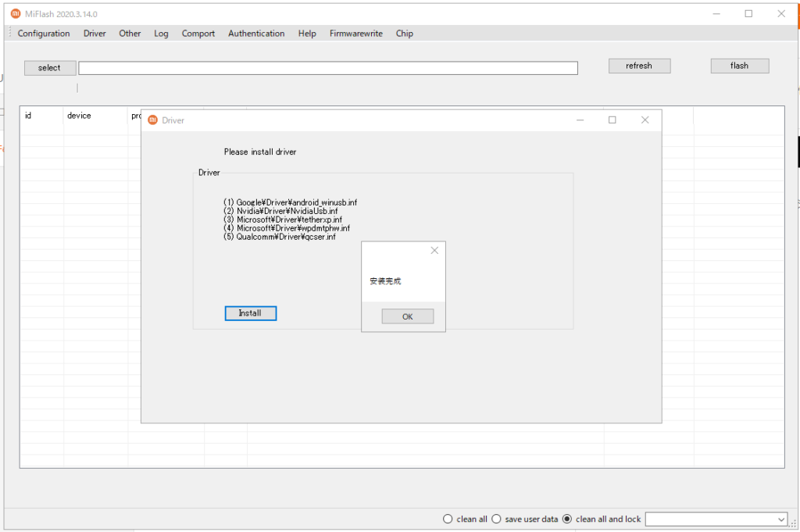The image size is (800, 532).
Task: Click OK on the install complete popup
Action: [x=407, y=316]
